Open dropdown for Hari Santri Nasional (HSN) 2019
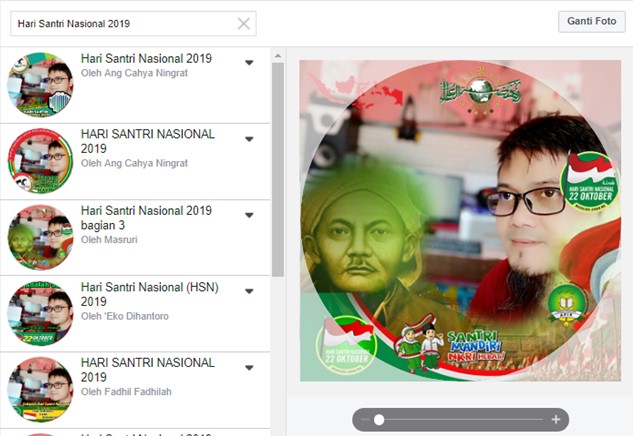This screenshot has width=633, height=436. coord(249,291)
